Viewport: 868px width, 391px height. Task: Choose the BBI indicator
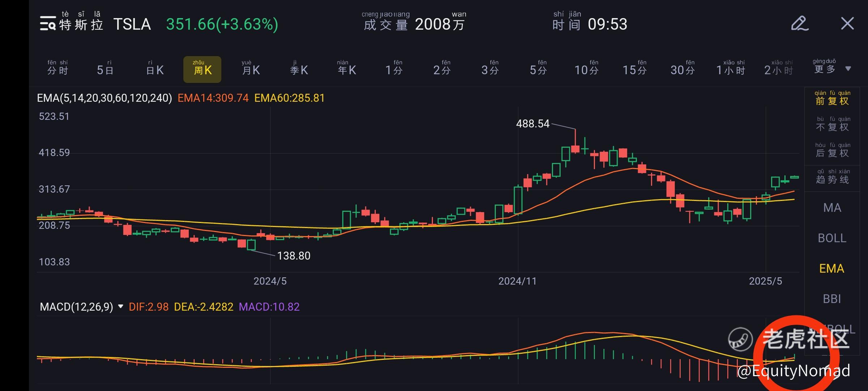tap(832, 299)
